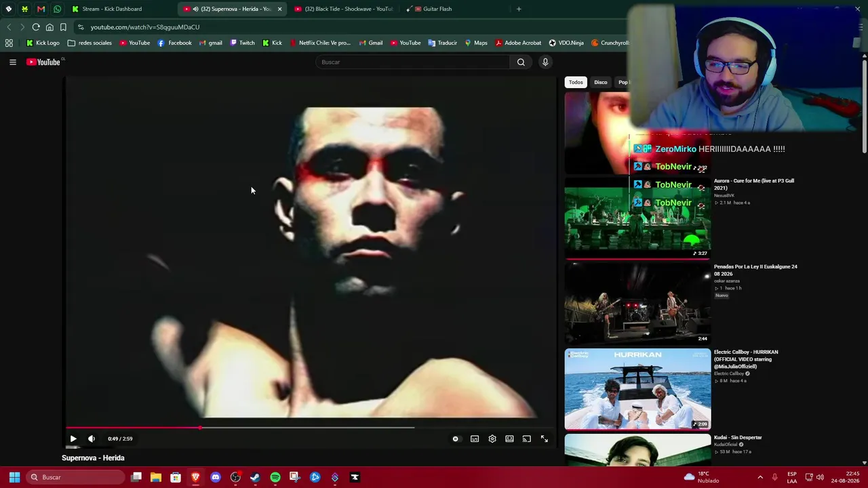This screenshot has height=488, width=868.
Task: Open Spotify from the taskbar
Action: pyautogui.click(x=275, y=477)
